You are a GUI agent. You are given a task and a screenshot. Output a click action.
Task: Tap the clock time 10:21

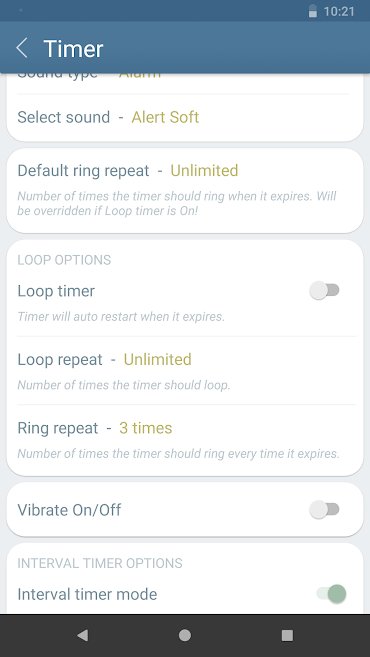339,11
